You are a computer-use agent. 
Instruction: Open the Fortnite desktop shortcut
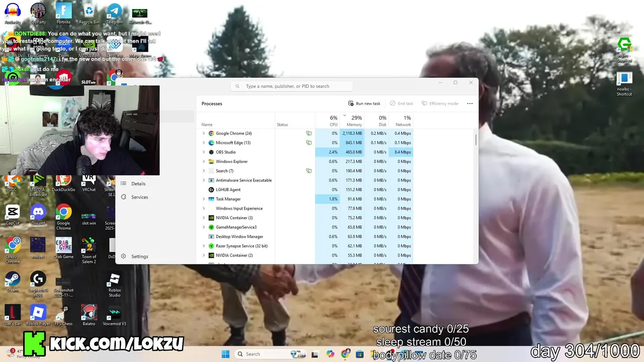pos(63,13)
